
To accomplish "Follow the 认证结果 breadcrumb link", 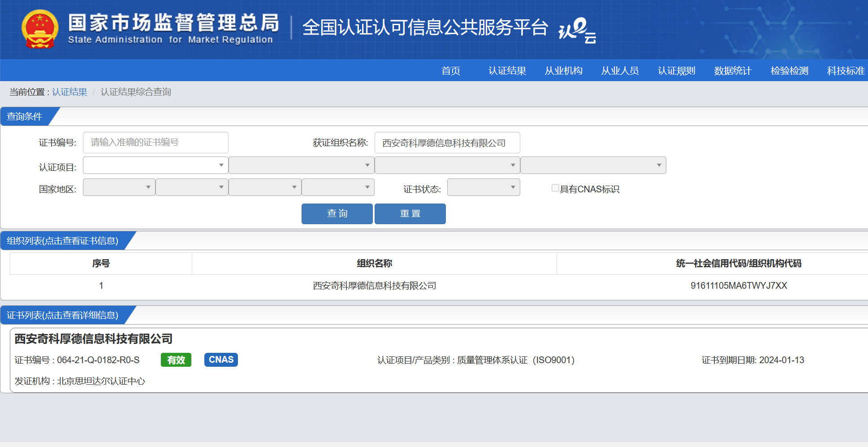I will click(69, 92).
